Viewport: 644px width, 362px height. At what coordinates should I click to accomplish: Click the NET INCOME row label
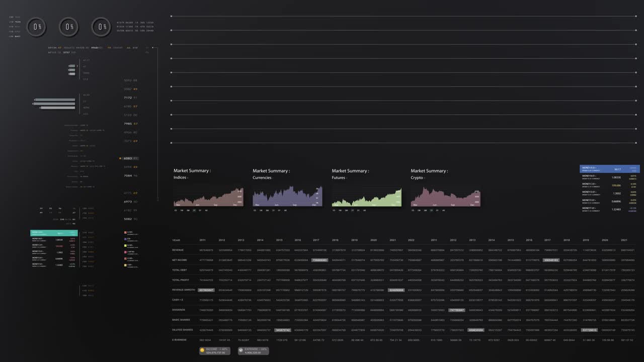tap(180, 260)
